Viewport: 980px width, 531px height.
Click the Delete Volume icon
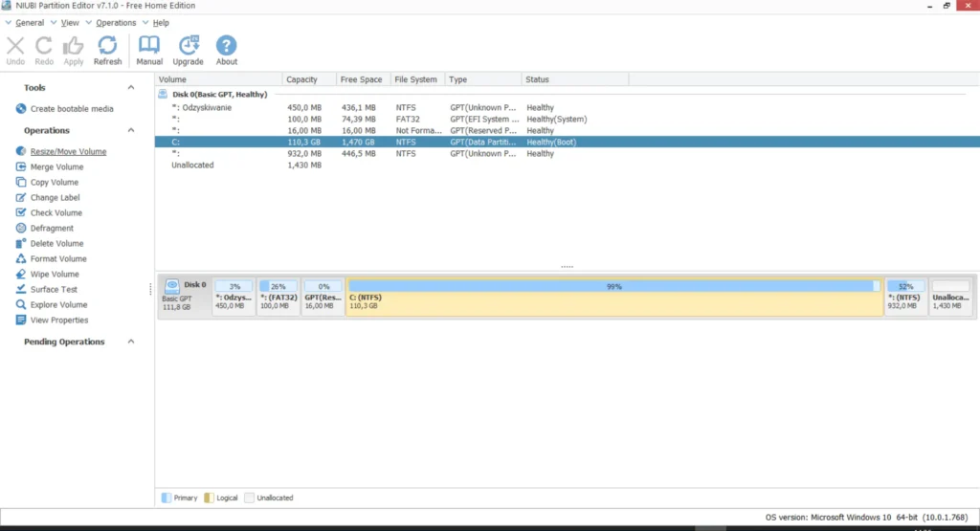[x=21, y=243]
